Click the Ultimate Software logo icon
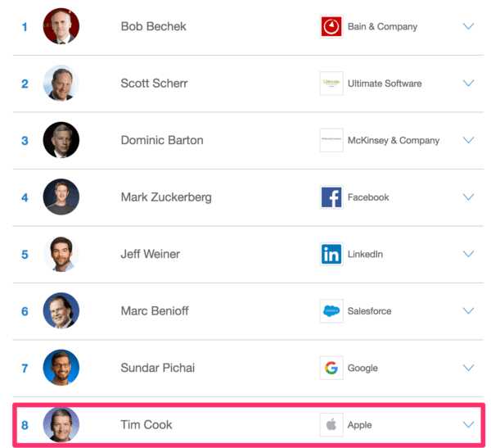 click(331, 84)
